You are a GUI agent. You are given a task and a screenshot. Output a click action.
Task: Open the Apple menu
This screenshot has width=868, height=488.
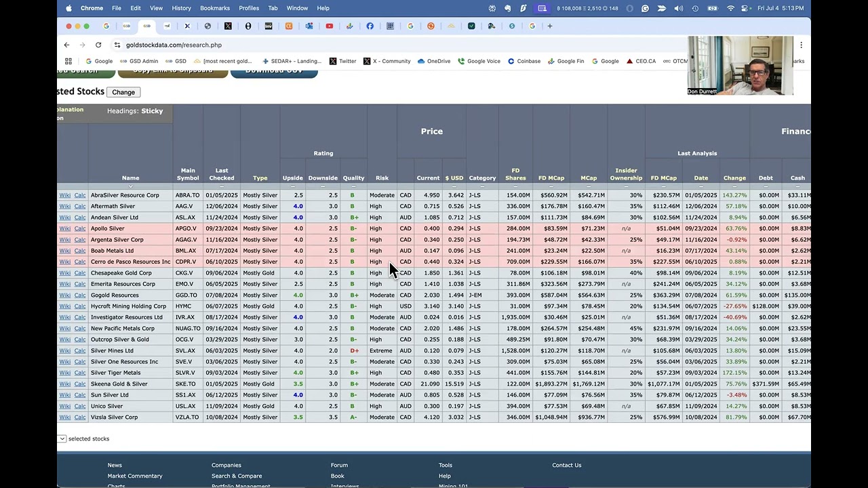pos(68,8)
